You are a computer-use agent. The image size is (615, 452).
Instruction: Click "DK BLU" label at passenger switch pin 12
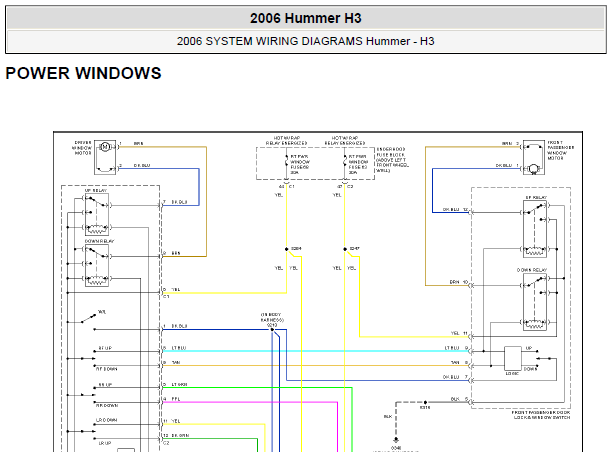(x=451, y=209)
